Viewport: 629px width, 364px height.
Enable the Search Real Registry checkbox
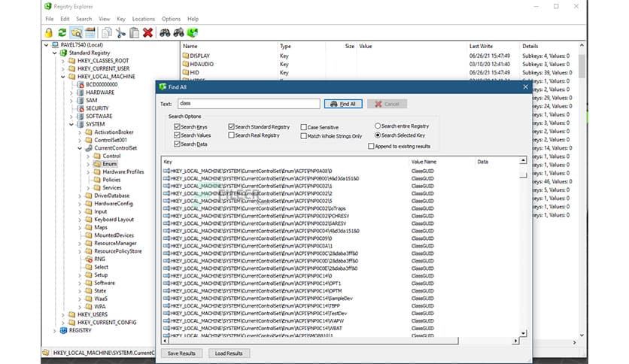pos(231,135)
